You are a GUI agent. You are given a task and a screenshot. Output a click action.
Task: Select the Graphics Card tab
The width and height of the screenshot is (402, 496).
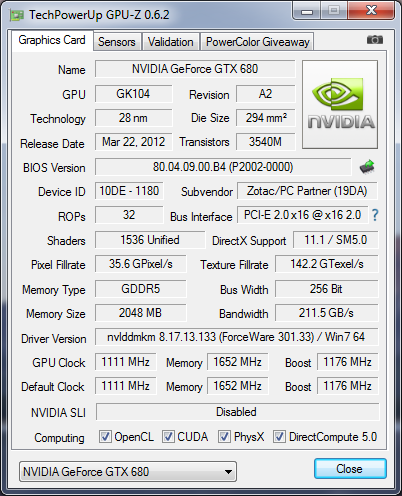(x=52, y=40)
